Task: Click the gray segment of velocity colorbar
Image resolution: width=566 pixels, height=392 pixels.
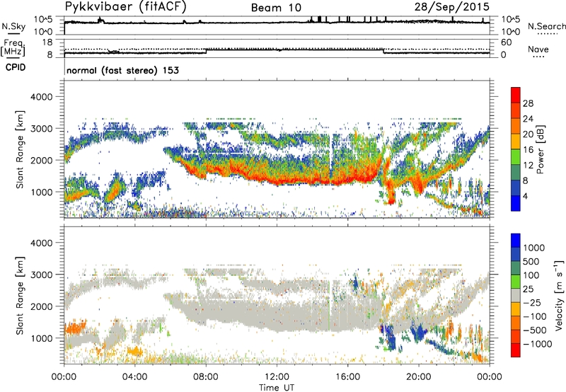Action: click(x=516, y=295)
